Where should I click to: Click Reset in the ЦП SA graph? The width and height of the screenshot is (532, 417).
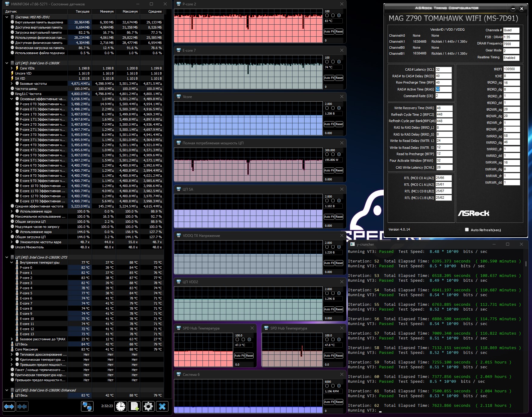click(x=339, y=217)
